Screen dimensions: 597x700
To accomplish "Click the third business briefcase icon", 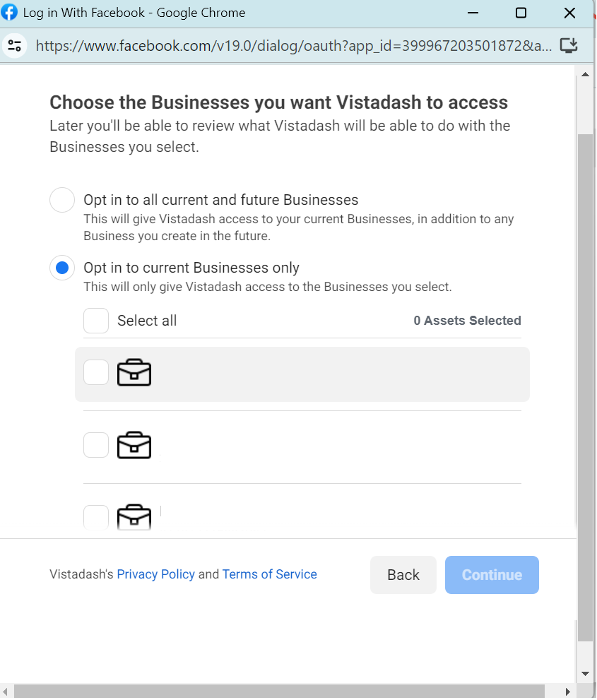I will (x=134, y=517).
